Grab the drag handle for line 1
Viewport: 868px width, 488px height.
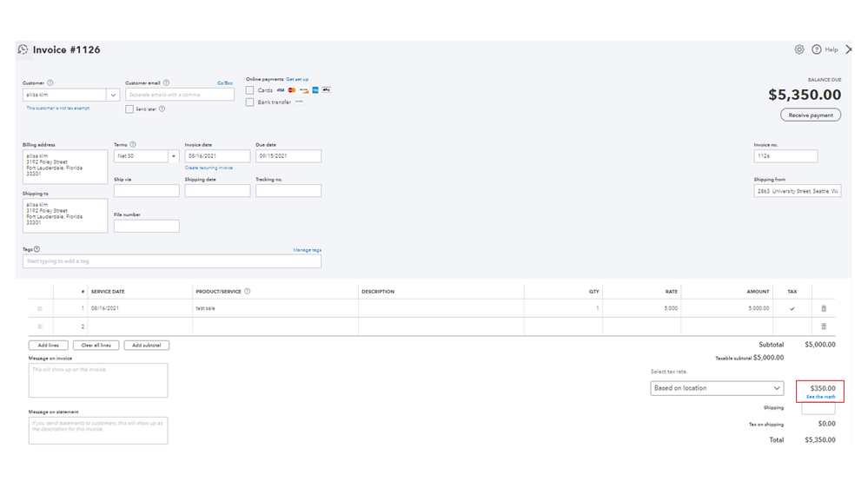[x=40, y=309]
